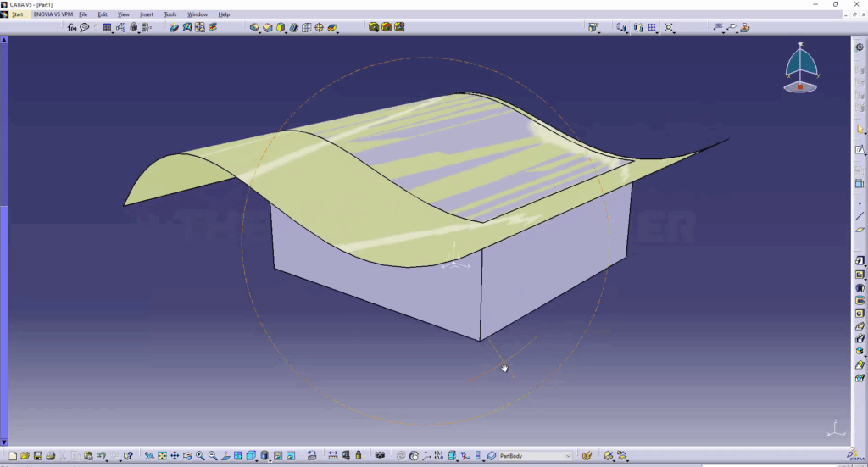Click the Open folder icon
The width and height of the screenshot is (868, 467).
[25, 456]
